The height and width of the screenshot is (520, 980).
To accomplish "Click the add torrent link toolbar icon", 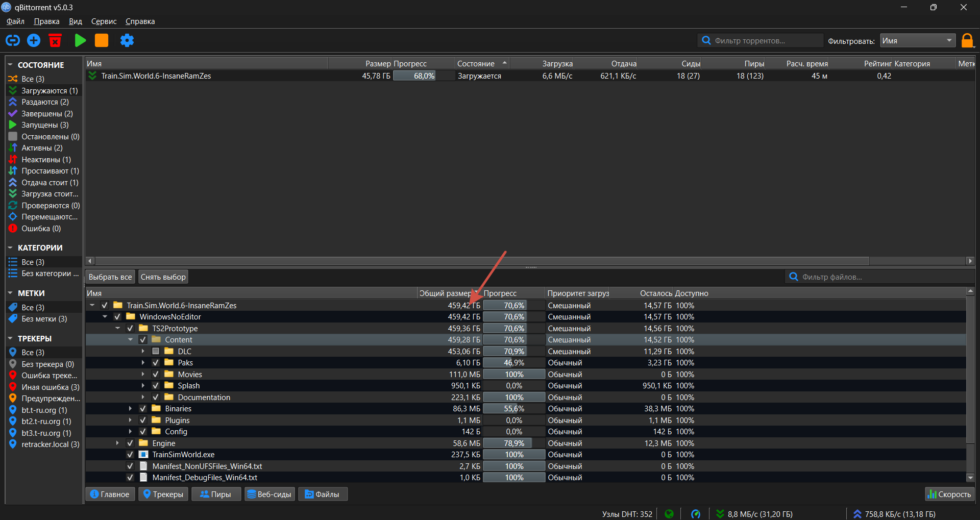I will [x=13, y=40].
